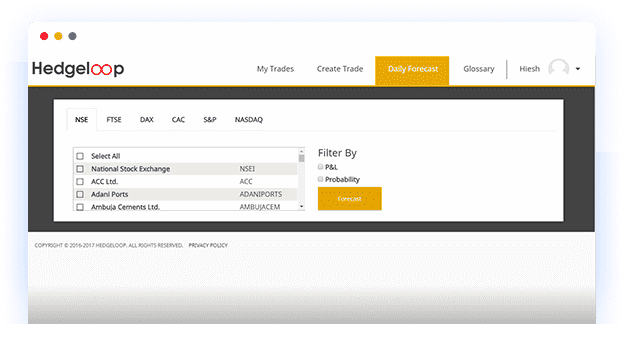
Task: Click the Hiesh username
Action: coord(530,69)
